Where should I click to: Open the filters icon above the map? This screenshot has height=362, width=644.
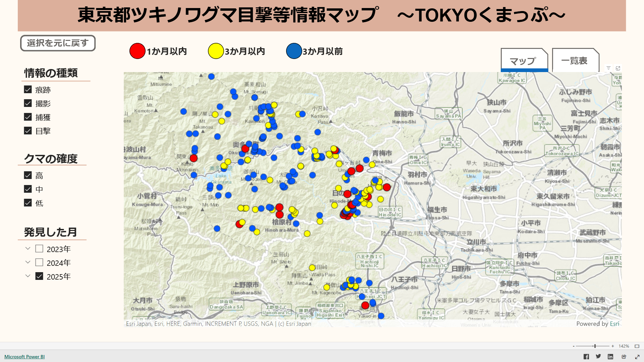(608, 68)
